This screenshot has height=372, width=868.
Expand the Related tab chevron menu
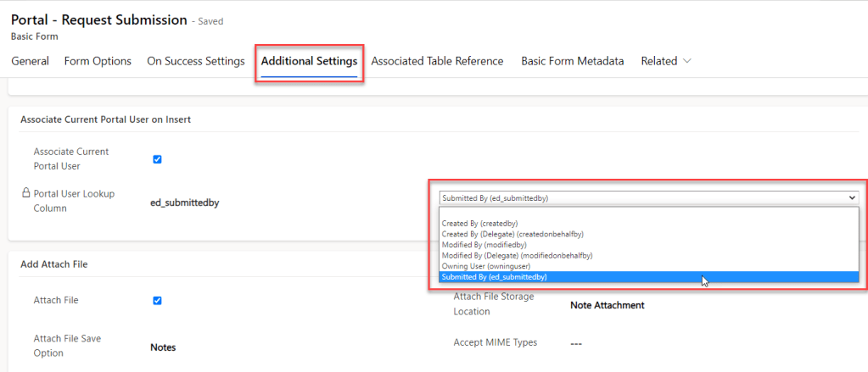(x=686, y=61)
